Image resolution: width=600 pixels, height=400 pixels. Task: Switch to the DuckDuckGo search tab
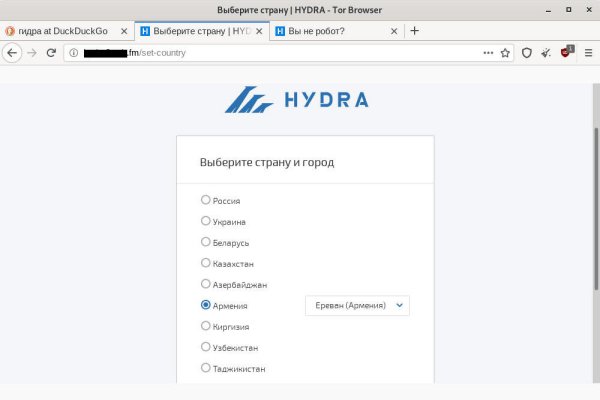click(62, 31)
